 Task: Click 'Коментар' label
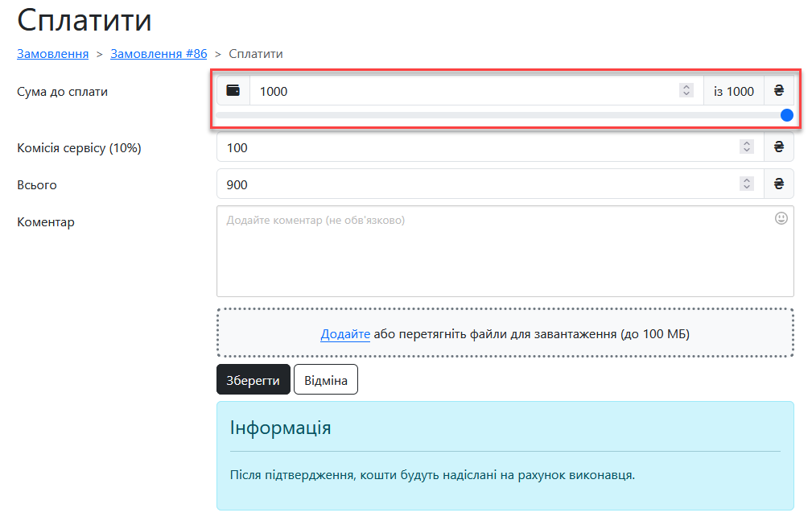tap(46, 222)
